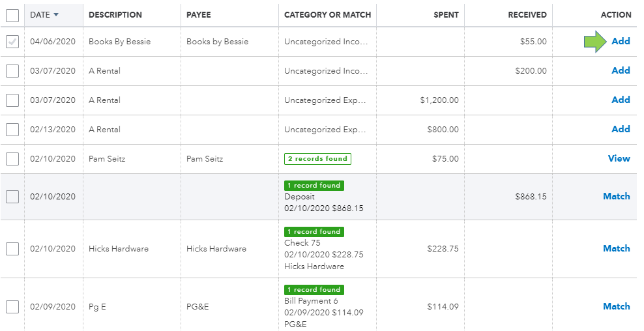Open the 2 records found badge

click(317, 159)
